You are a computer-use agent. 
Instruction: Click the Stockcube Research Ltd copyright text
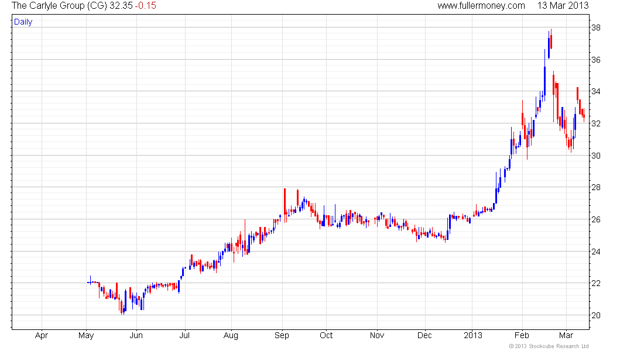tap(549, 346)
